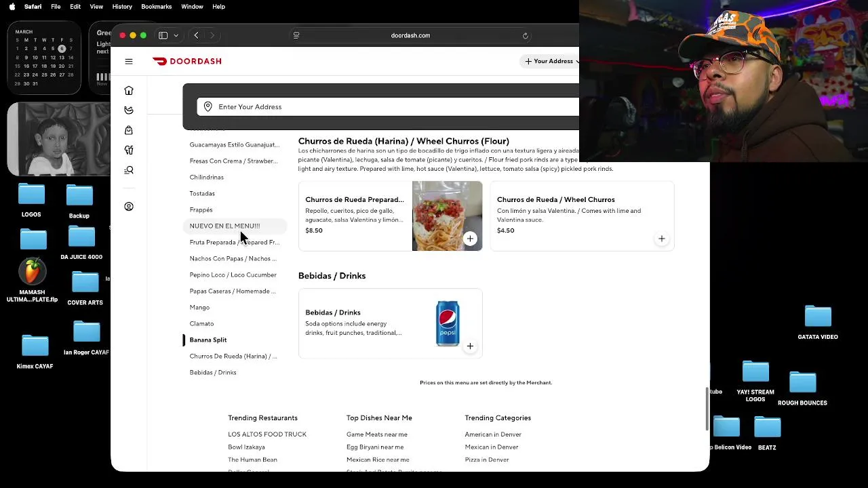Viewport: 868px width, 488px height.
Task: Jump to Nachos Con Papas category
Action: 235,259
